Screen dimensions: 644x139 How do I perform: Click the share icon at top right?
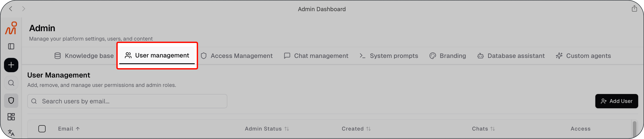634,8
